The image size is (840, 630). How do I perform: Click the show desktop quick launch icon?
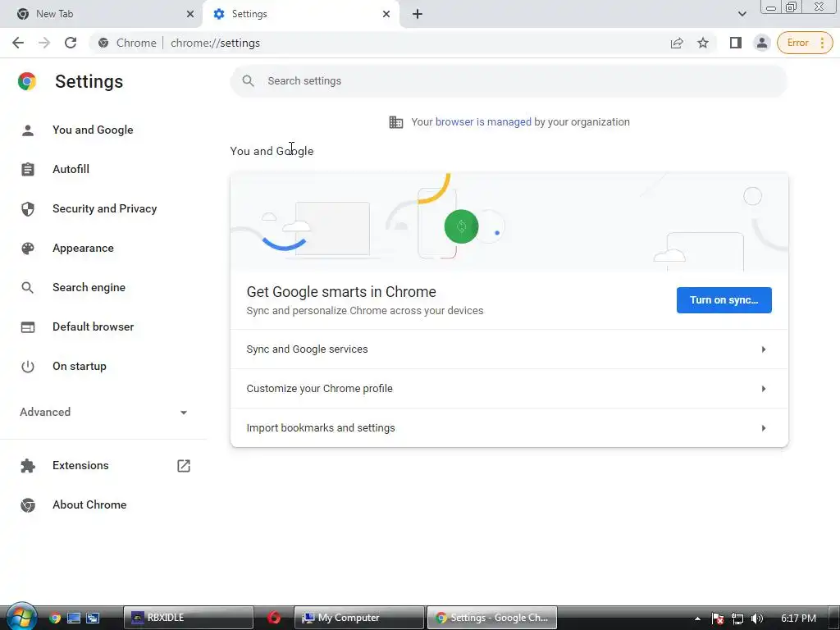[73, 618]
